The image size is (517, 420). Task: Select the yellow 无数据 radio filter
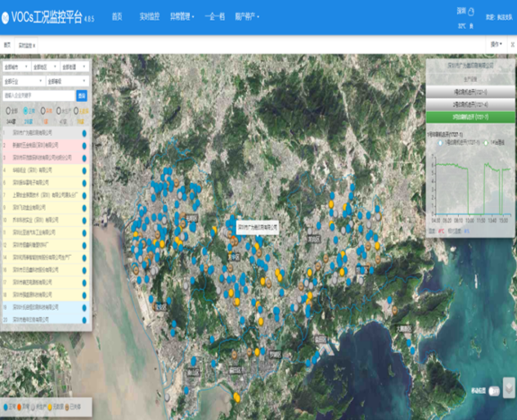[76, 111]
